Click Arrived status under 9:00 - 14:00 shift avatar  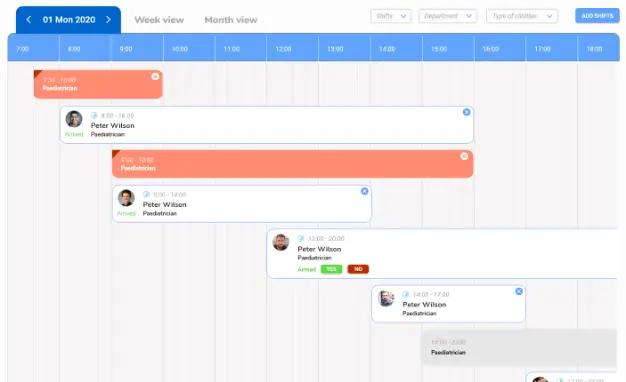(x=126, y=214)
